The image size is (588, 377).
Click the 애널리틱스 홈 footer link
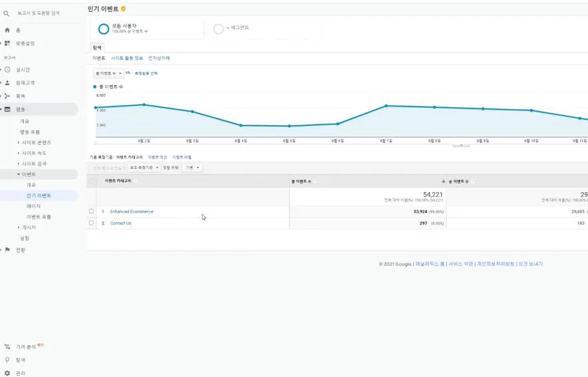click(x=430, y=264)
